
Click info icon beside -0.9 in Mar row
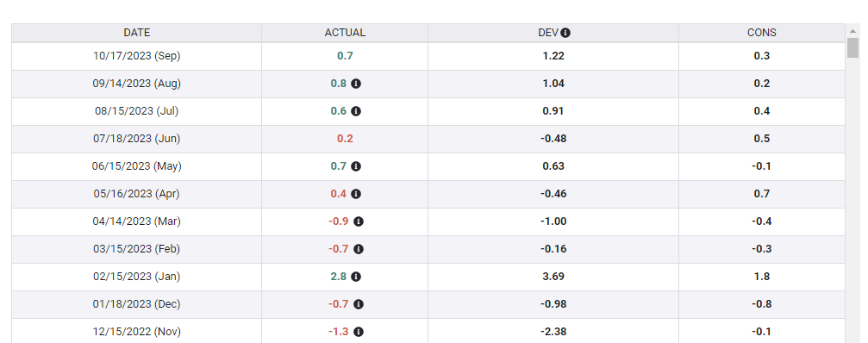[359, 221]
